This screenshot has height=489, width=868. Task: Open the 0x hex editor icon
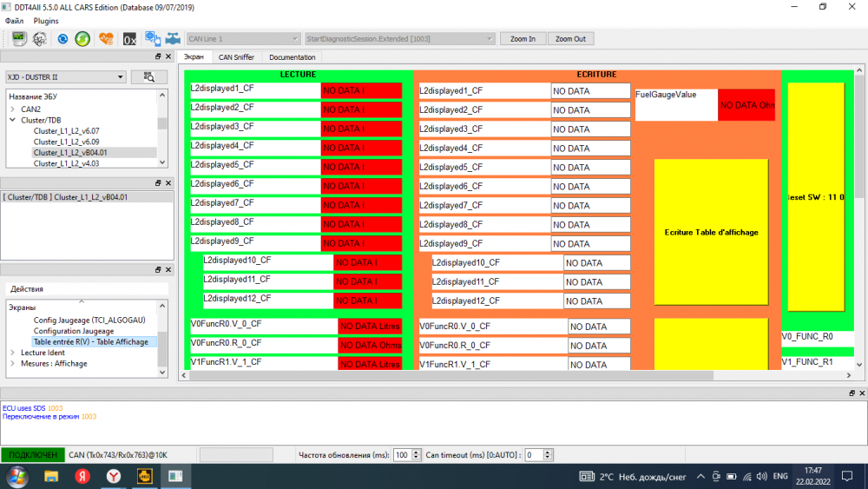[x=129, y=39]
